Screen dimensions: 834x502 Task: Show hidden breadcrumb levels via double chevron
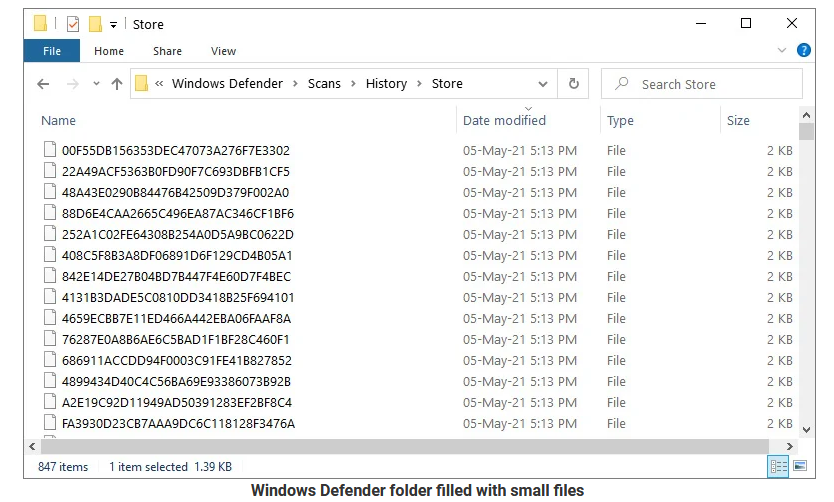pos(159,83)
